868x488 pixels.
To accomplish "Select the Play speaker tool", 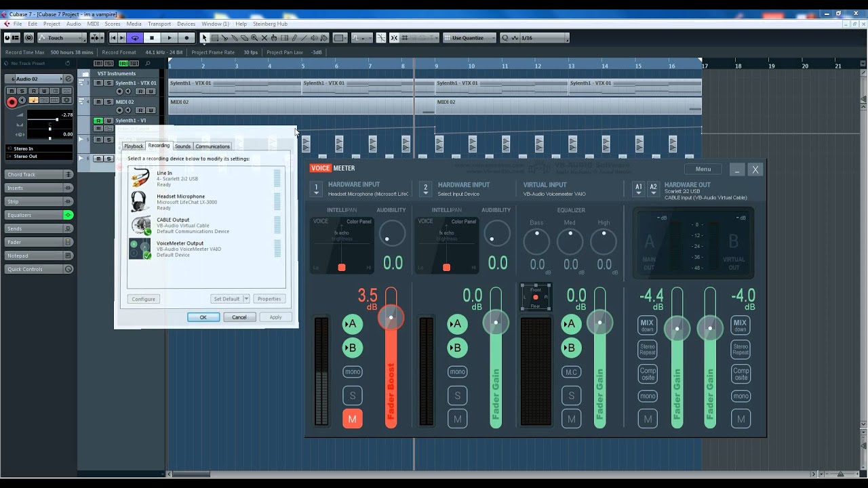I will (x=314, y=38).
